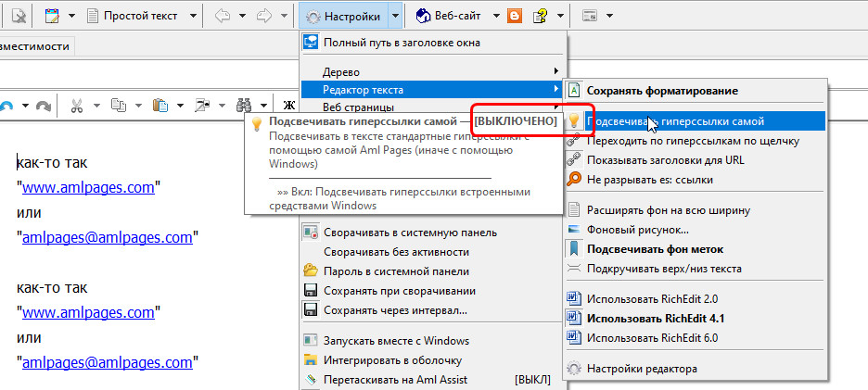Switch to the совместимости tab
This screenshot has width=868, height=390.
[x=36, y=46]
